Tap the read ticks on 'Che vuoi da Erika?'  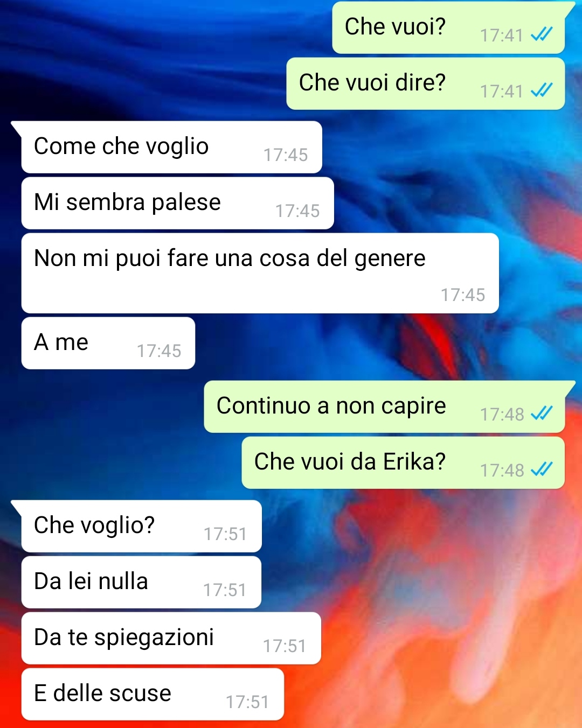pos(542,470)
